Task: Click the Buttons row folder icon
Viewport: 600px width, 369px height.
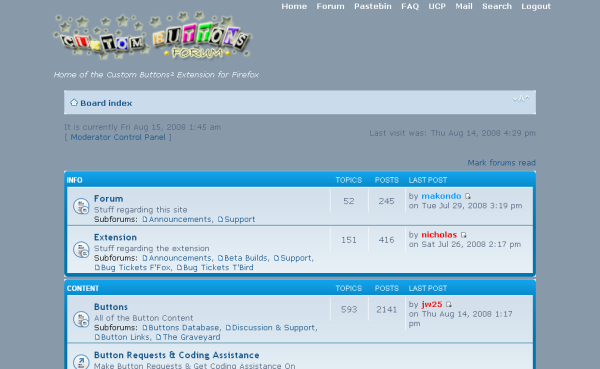Action: click(81, 319)
